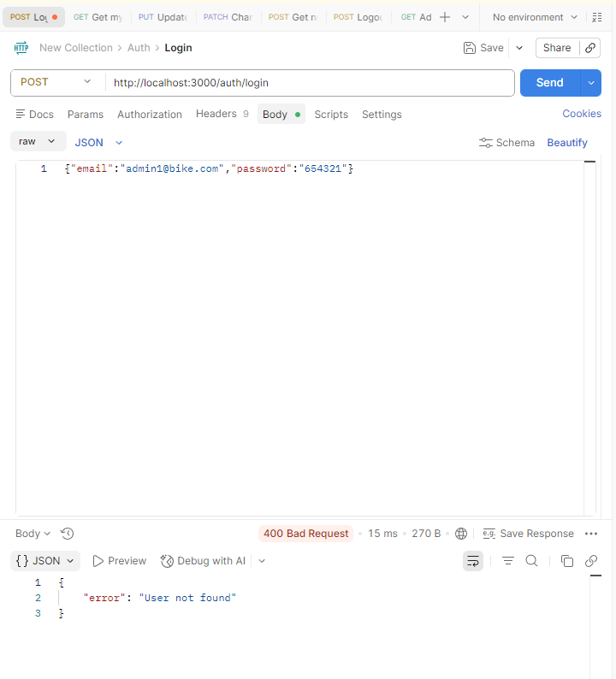
Task: Open the raw body type dropdown
Action: pyautogui.click(x=38, y=141)
